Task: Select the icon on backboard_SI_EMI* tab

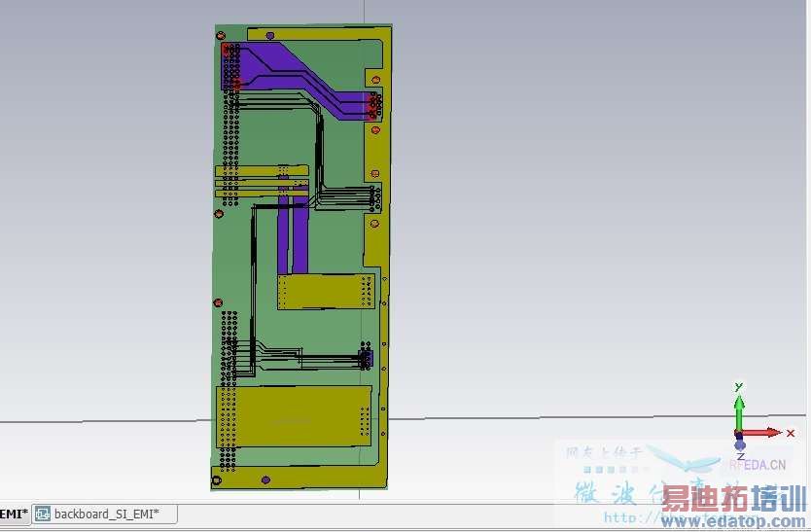Action: [x=43, y=514]
